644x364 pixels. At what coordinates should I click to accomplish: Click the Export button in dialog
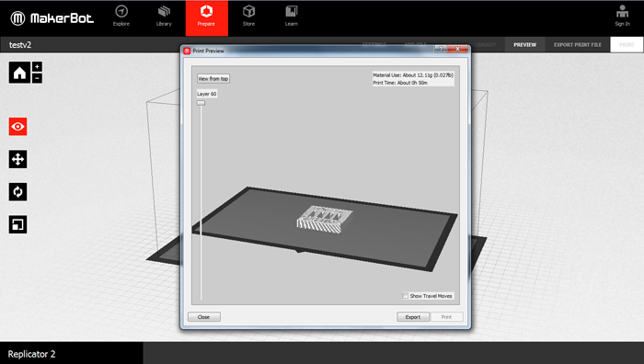point(413,317)
